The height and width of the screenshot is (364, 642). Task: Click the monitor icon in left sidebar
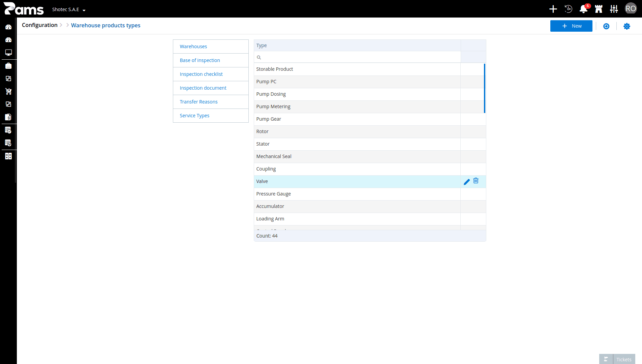pyautogui.click(x=8, y=53)
